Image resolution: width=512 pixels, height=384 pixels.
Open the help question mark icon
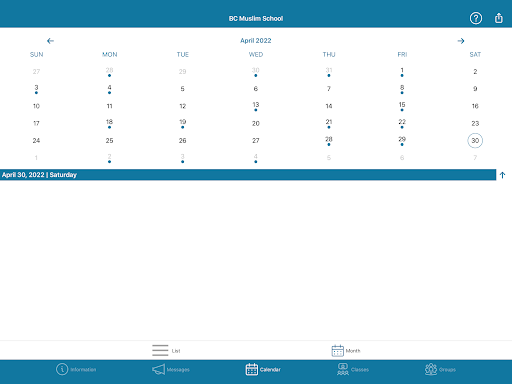click(476, 18)
